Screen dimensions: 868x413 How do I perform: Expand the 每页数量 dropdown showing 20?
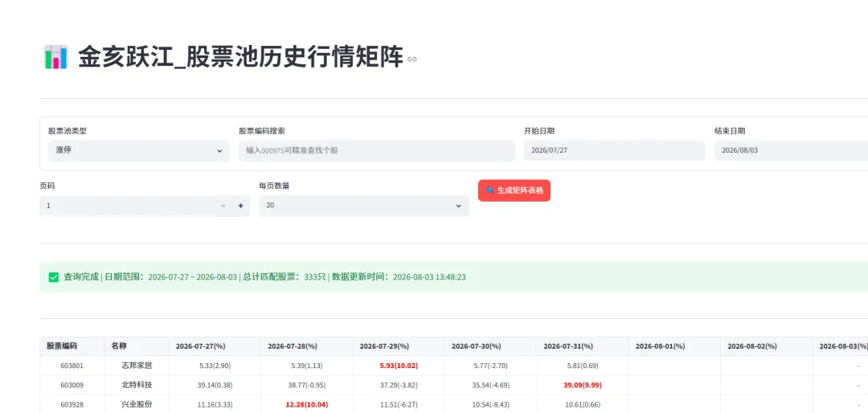(x=364, y=206)
